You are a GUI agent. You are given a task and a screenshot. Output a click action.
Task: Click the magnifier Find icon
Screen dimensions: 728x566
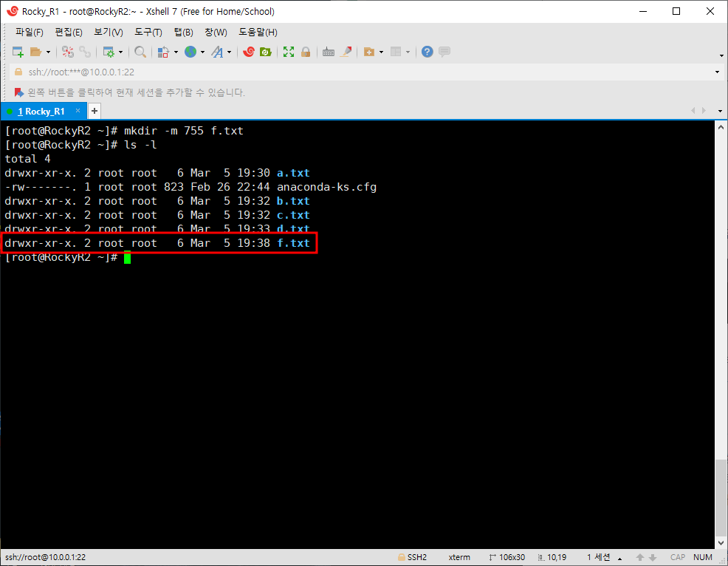(140, 52)
